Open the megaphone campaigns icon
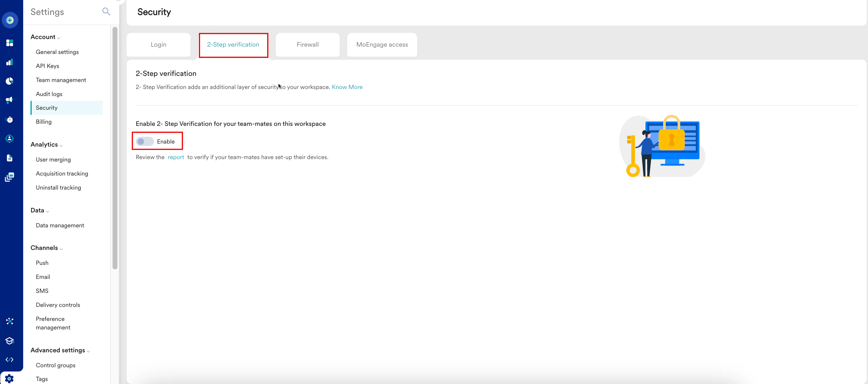Image resolution: width=868 pixels, height=384 pixels. 9,100
